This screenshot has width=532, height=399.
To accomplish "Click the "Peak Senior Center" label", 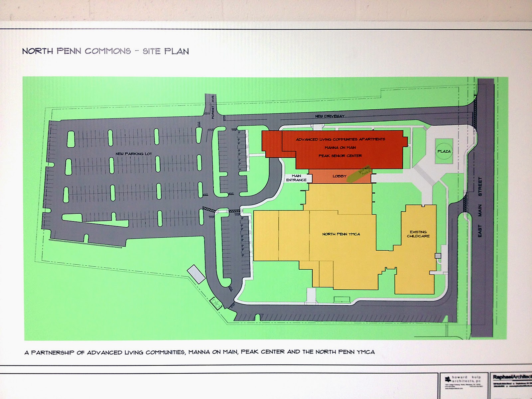I will (340, 156).
